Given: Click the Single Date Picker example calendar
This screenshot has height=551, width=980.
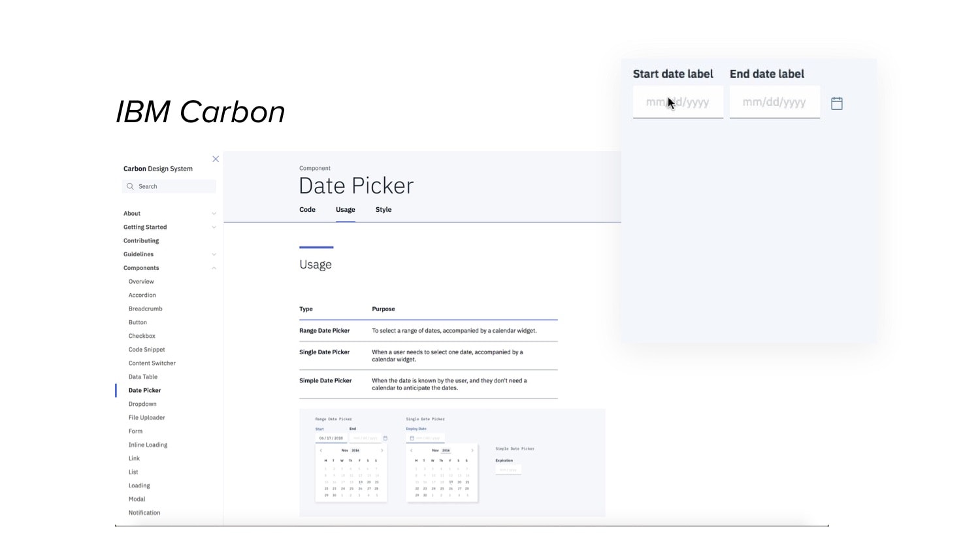Looking at the screenshot, I should (x=442, y=473).
